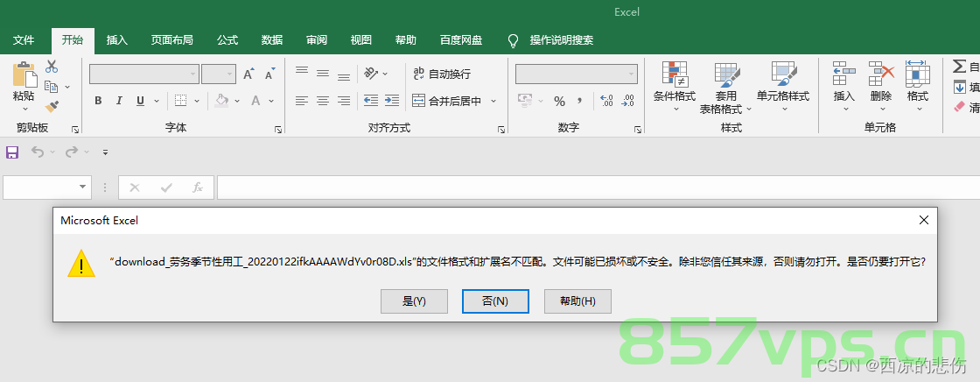Apply Percent Style
The width and height of the screenshot is (980, 382).
tap(559, 101)
